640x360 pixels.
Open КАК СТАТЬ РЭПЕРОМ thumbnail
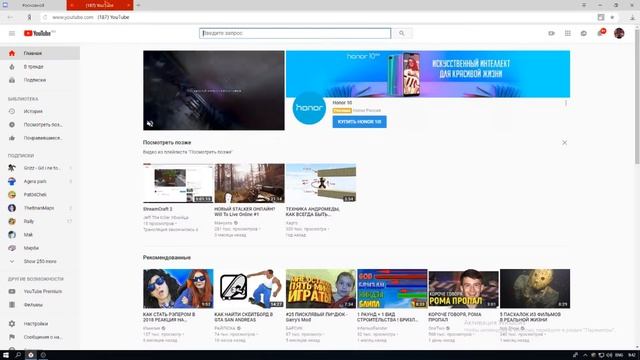click(x=178, y=288)
